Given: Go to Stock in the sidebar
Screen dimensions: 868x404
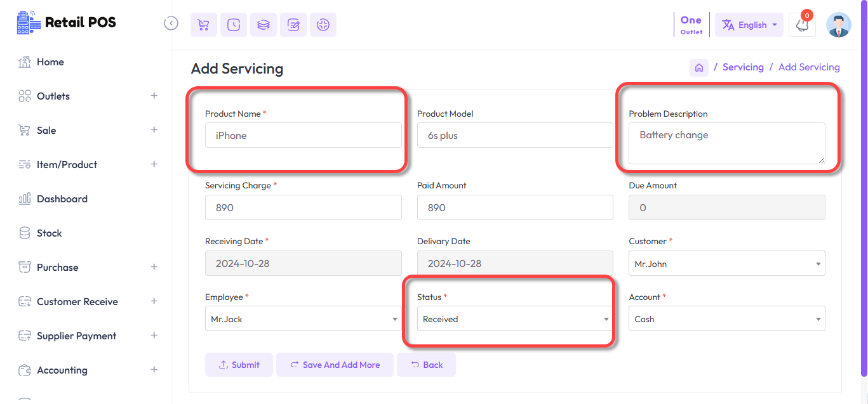Looking at the screenshot, I should point(49,233).
